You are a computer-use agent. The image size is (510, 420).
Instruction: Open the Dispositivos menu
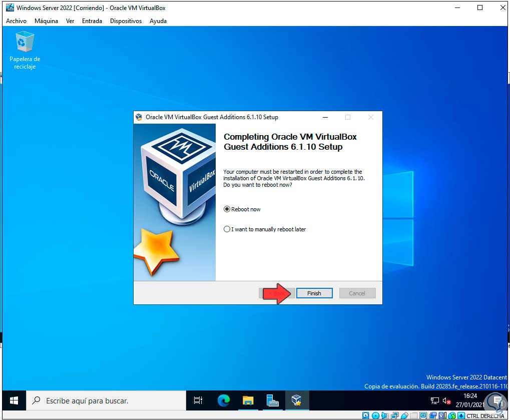tap(126, 21)
